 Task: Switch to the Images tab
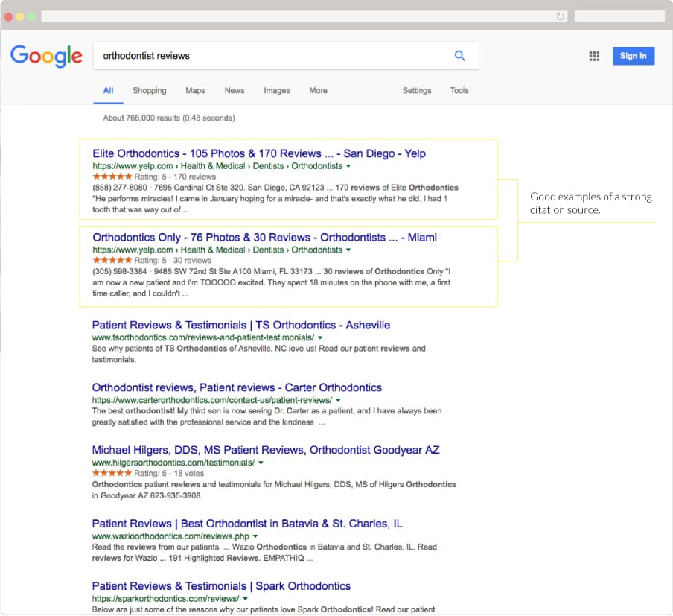pyautogui.click(x=277, y=91)
